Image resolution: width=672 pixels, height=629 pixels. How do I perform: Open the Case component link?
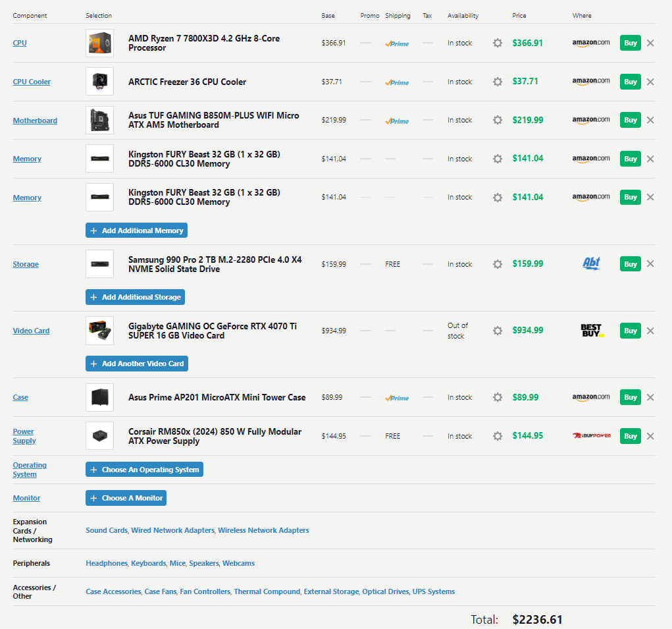pos(20,397)
